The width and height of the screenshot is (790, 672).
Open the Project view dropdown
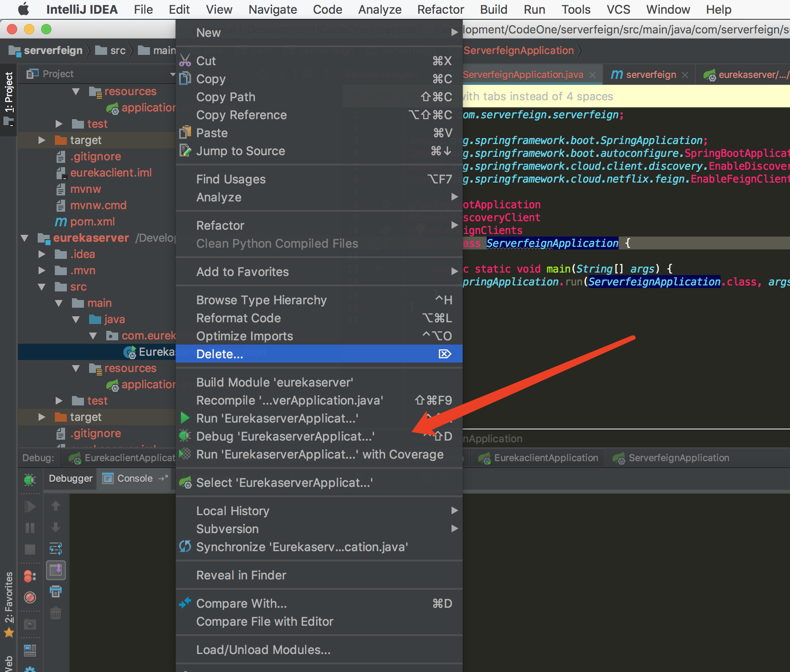pos(173,74)
